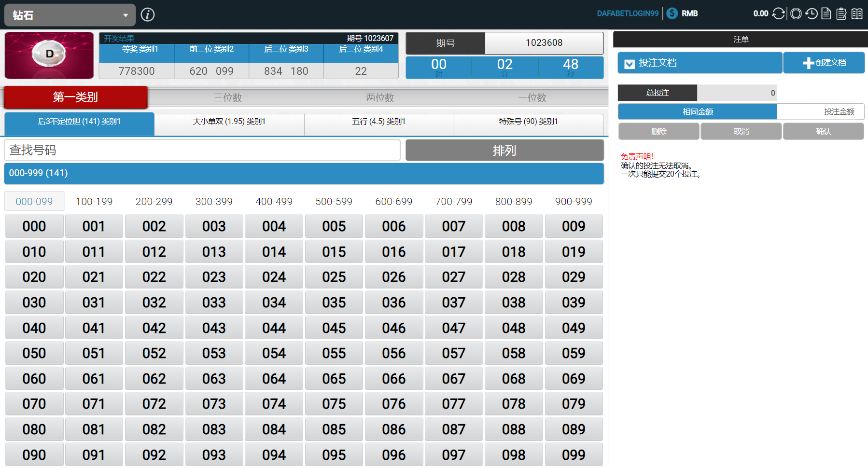The image size is (868, 468).
Task: Click the 查找号码 search input field
Action: pos(202,150)
